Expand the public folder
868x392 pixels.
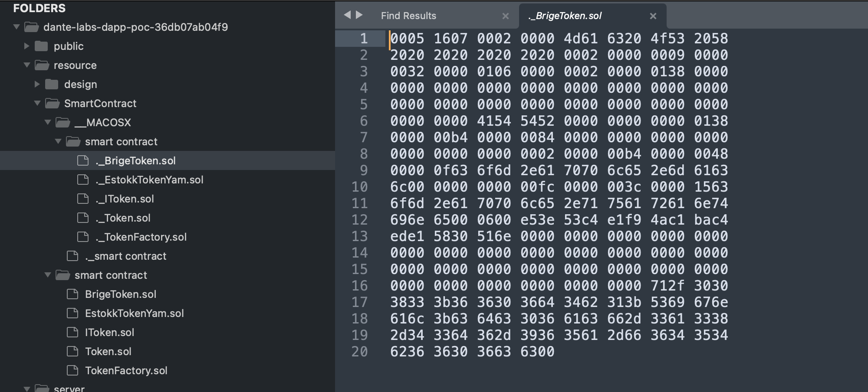(27, 46)
